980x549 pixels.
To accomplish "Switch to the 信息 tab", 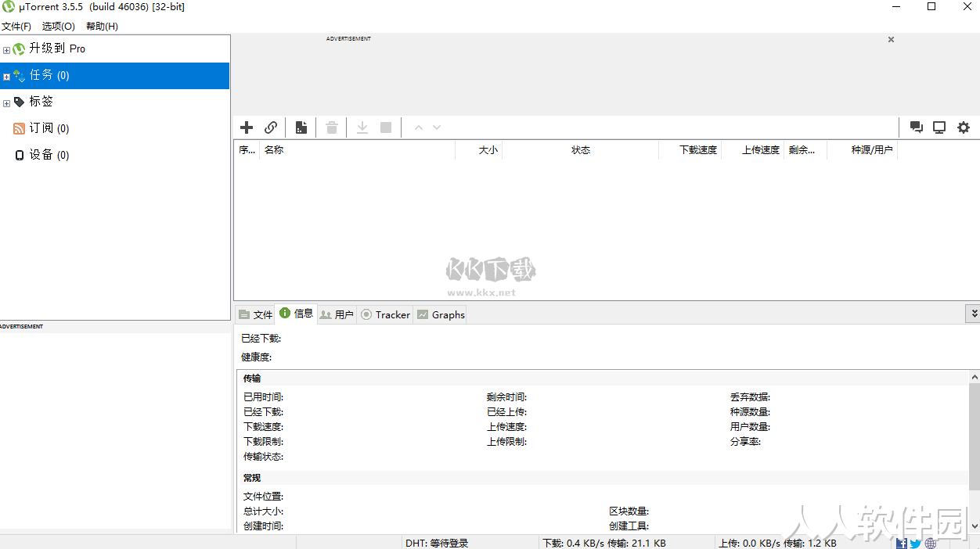I will point(296,314).
